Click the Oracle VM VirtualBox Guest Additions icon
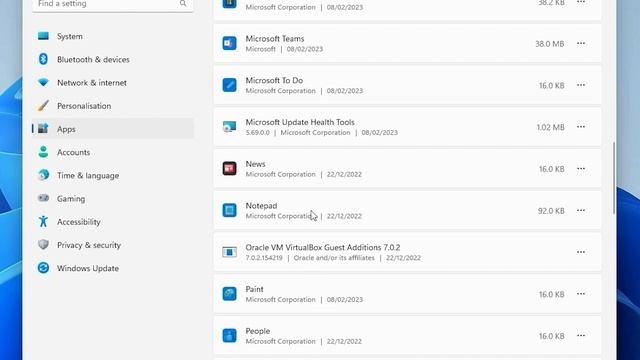Viewport: 640px width, 360px height. point(229,252)
